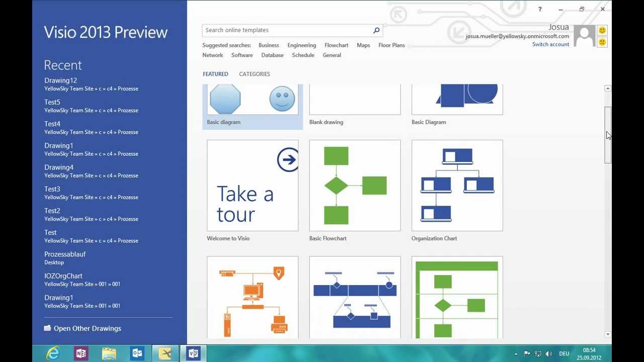Switch to the CATEGORIES tab
Screen dimensions: 644x362
pyautogui.click(x=255, y=74)
